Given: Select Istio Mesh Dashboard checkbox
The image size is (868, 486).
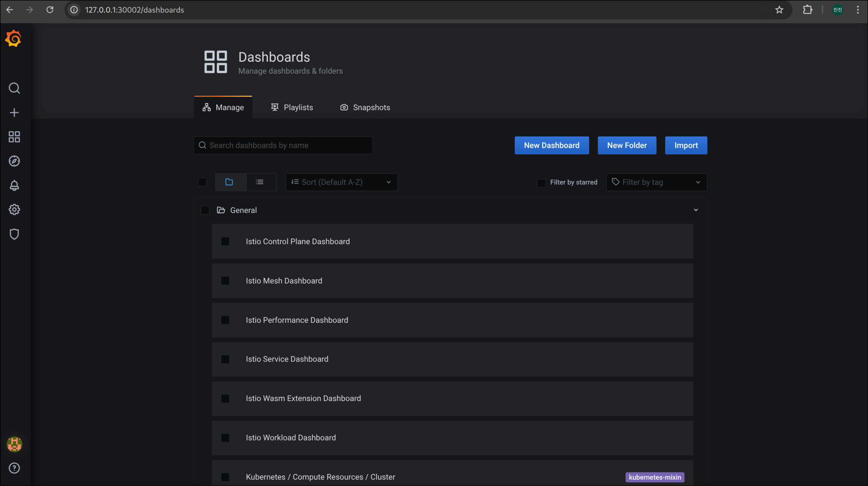Looking at the screenshot, I should [x=225, y=281].
